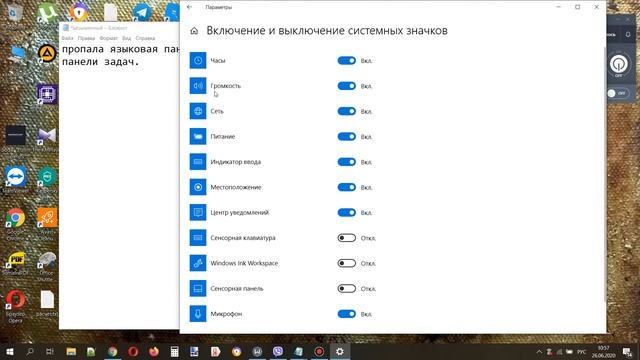Click the microphone icon beside Микрофон
The image size is (640, 360).
pyautogui.click(x=198, y=313)
